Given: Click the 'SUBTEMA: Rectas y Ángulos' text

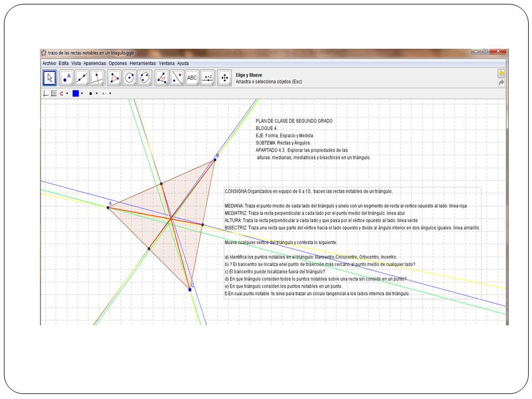Looking at the screenshot, I should click(x=283, y=143).
